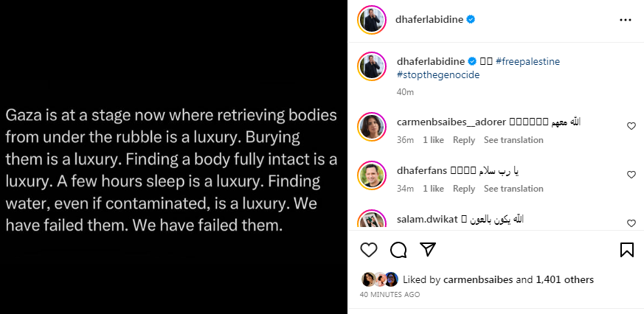Screen dimensions: 644x314
Task: Save the post with the bookmark icon
Action: click(x=626, y=250)
